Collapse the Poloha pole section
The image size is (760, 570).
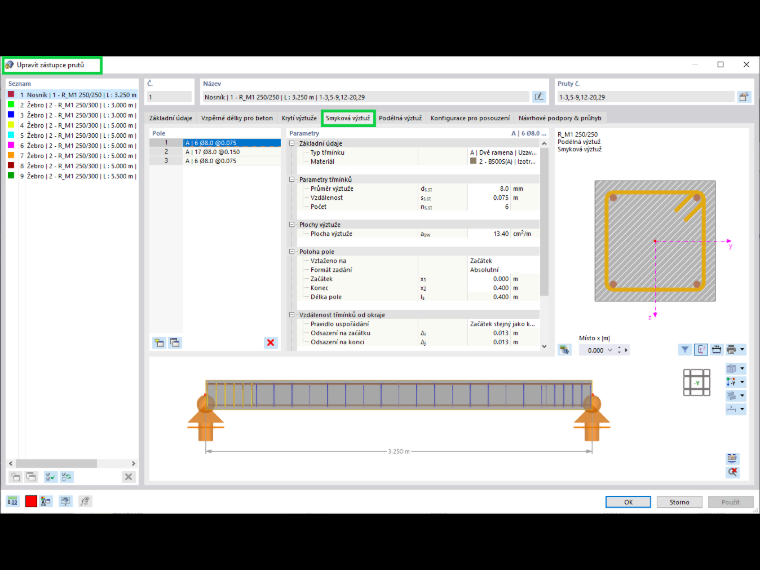292,252
